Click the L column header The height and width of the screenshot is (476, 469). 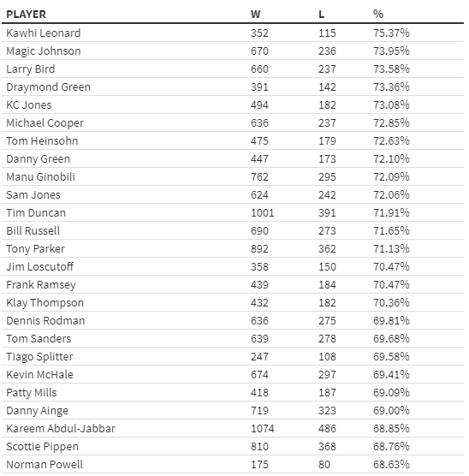pos(322,15)
